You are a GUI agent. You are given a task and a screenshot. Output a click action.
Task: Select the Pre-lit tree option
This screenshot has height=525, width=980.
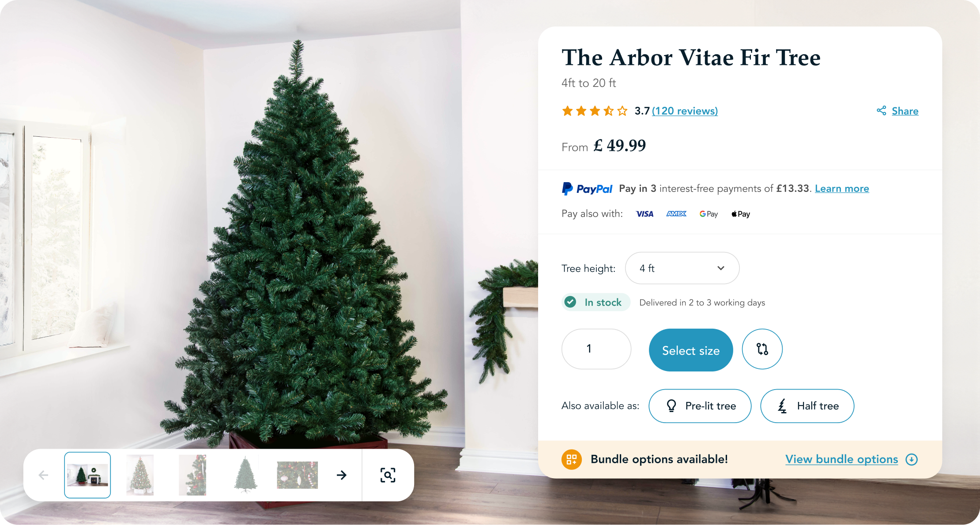pos(700,406)
